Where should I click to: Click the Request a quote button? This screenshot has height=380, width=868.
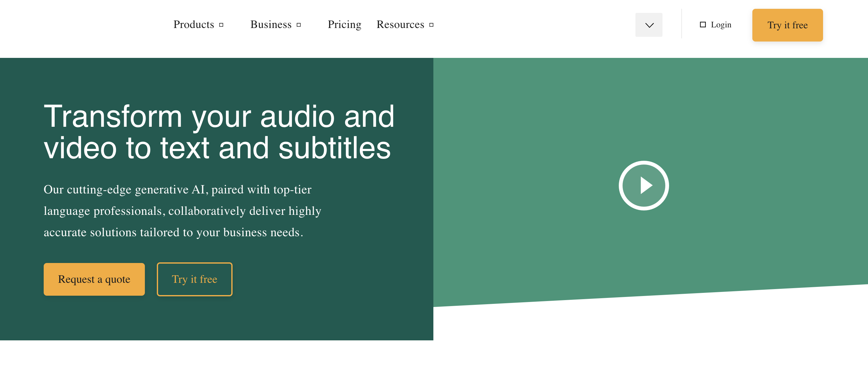[x=94, y=279]
